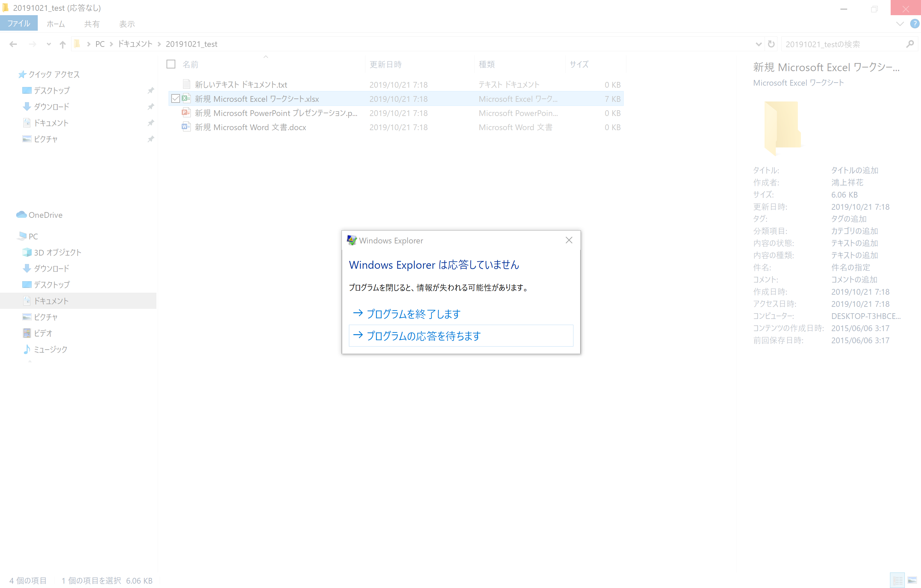The image size is (921, 588).
Task: Click カテゴリの追加 in details pane
Action: (855, 231)
